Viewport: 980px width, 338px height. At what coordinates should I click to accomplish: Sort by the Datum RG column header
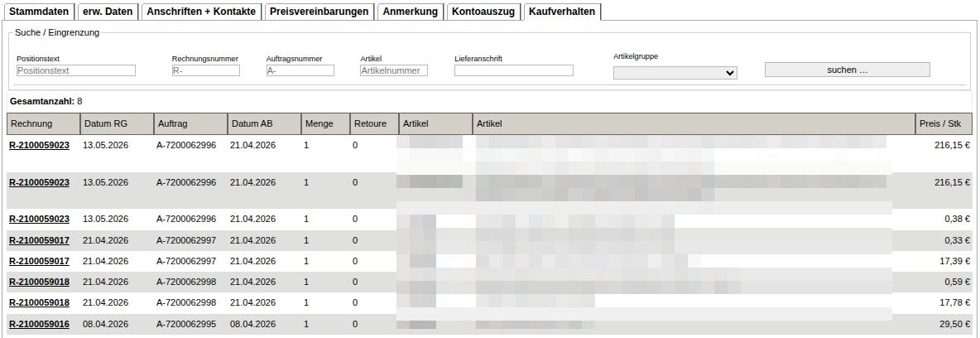click(x=117, y=124)
